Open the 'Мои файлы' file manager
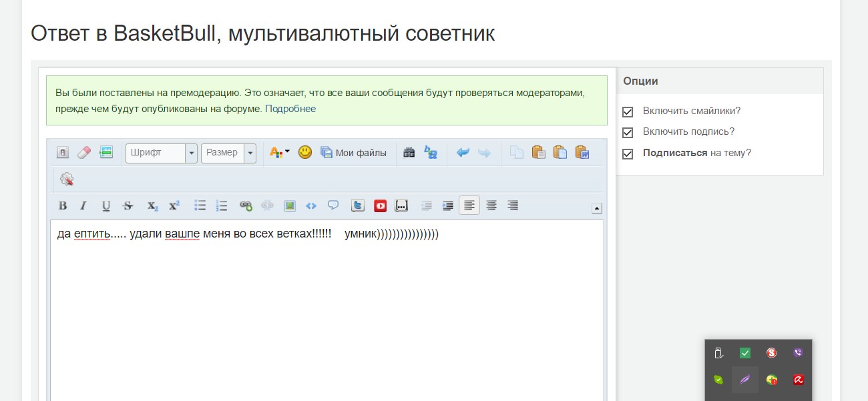 [354, 153]
